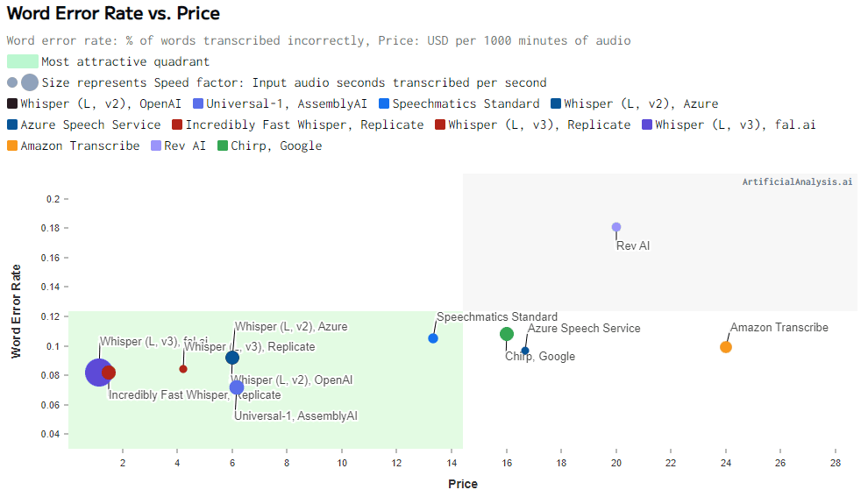
Task: Open the ArtificialAnalysis.ai watermark link
Action: click(x=797, y=182)
